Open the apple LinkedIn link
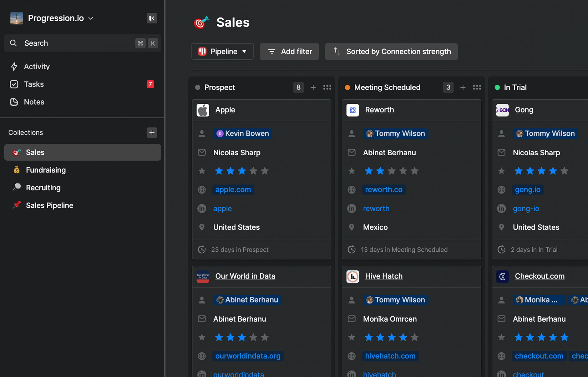The width and height of the screenshot is (588, 377). [222, 209]
